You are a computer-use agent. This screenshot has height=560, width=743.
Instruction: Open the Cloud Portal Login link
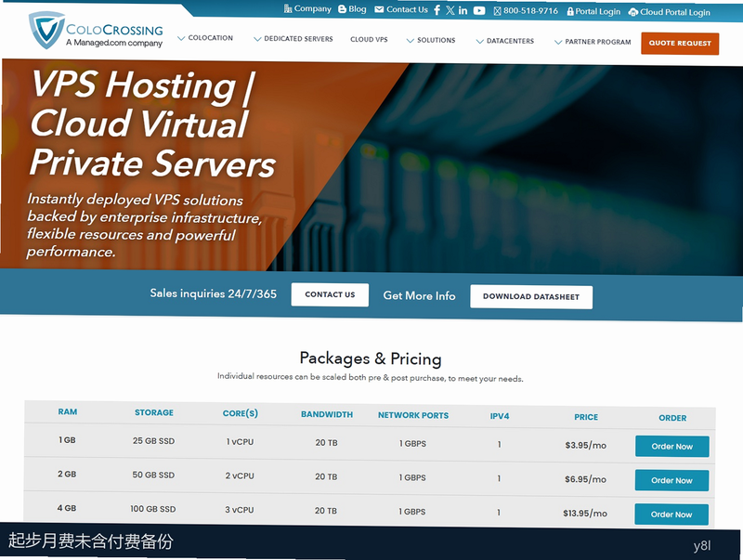click(675, 12)
